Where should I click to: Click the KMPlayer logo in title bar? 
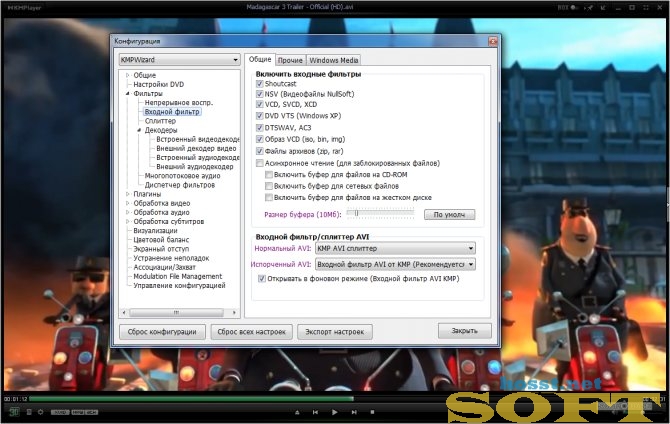pyautogui.click(x=24, y=7)
